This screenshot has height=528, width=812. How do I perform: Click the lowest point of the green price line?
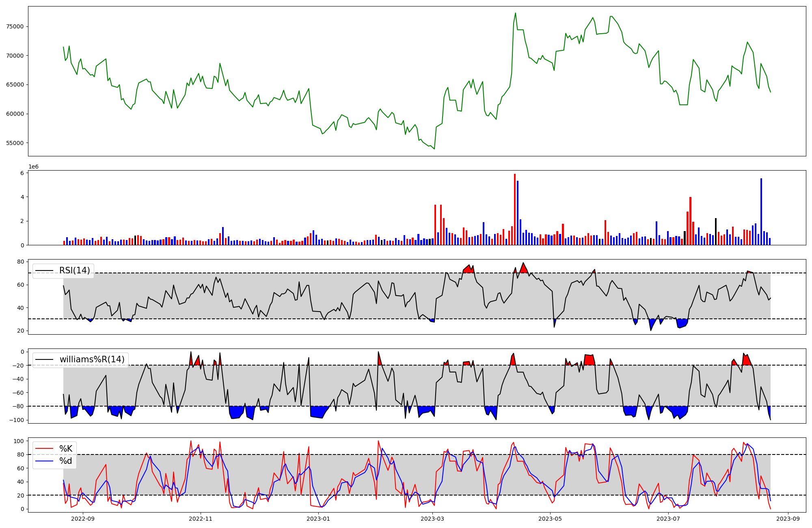coord(434,149)
